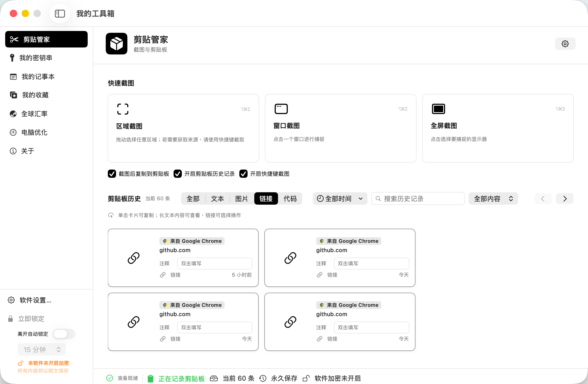Screen dimensions: 588x384
Task: Uncheck 截图后复制到剪贴板
Action: click(x=112, y=174)
